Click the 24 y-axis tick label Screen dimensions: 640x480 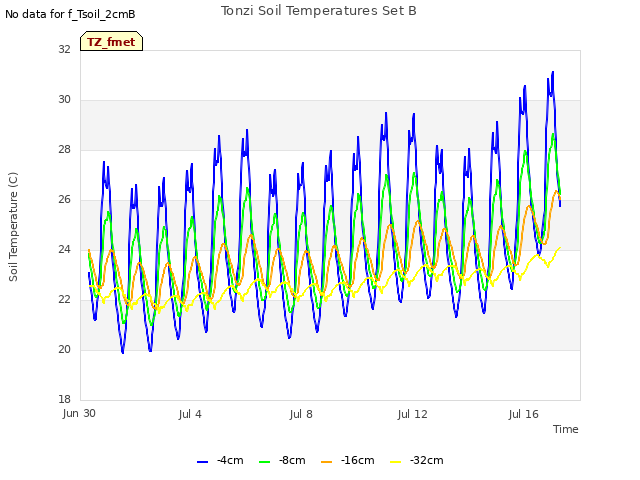64,249
